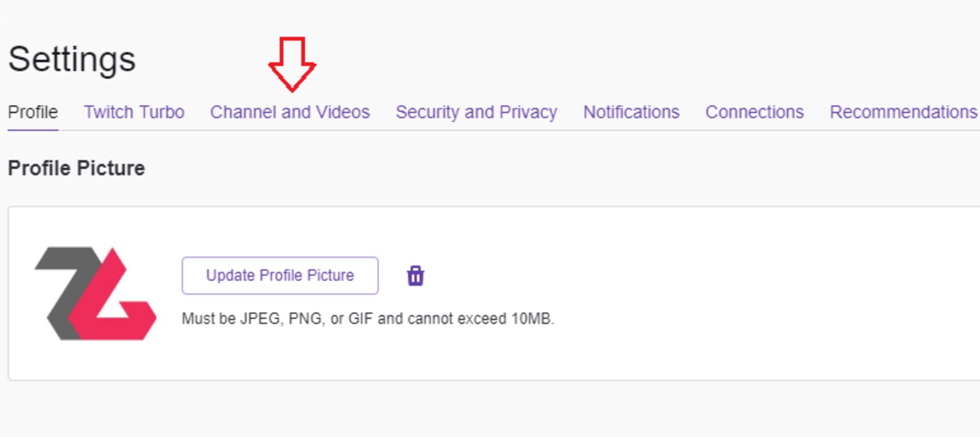Click the Settings page heading
Viewport: 980px width, 437px height.
pos(72,60)
